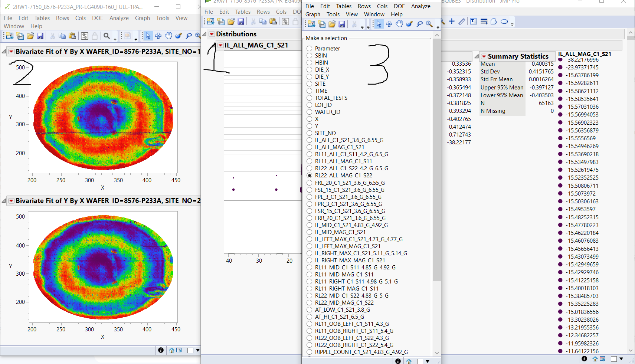Select the Crosshairs plus tool in right toolbar
The height and width of the screenshot is (364, 635).
point(452,22)
